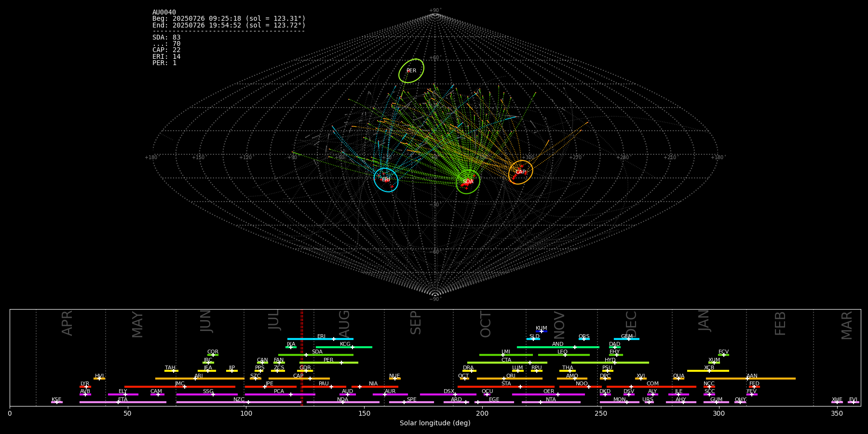Click the STA shower bar in timeline
This screenshot has width=868, height=434.
point(506,387)
